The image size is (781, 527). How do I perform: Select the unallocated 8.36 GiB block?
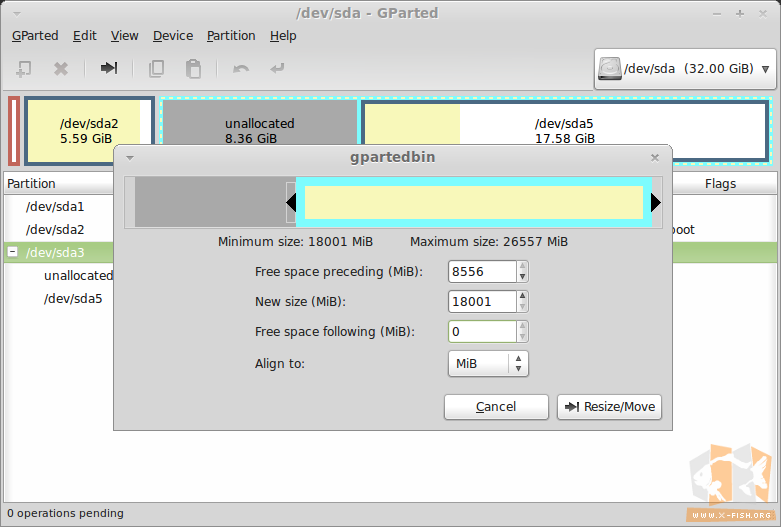click(x=260, y=123)
